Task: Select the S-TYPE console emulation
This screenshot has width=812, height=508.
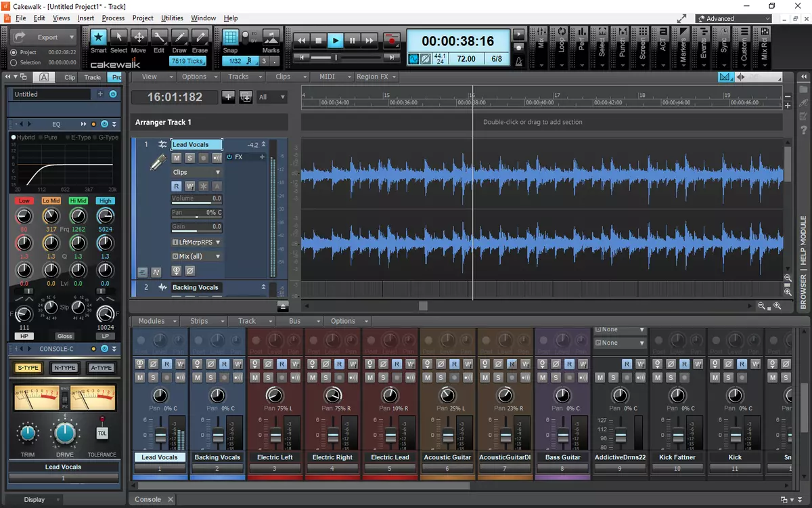Action: pyautogui.click(x=28, y=368)
